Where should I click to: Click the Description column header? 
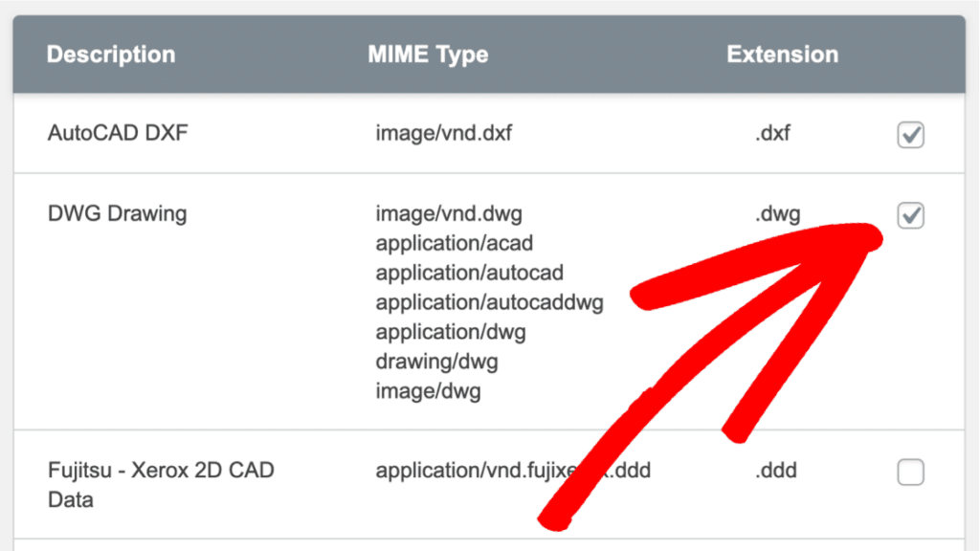click(111, 55)
